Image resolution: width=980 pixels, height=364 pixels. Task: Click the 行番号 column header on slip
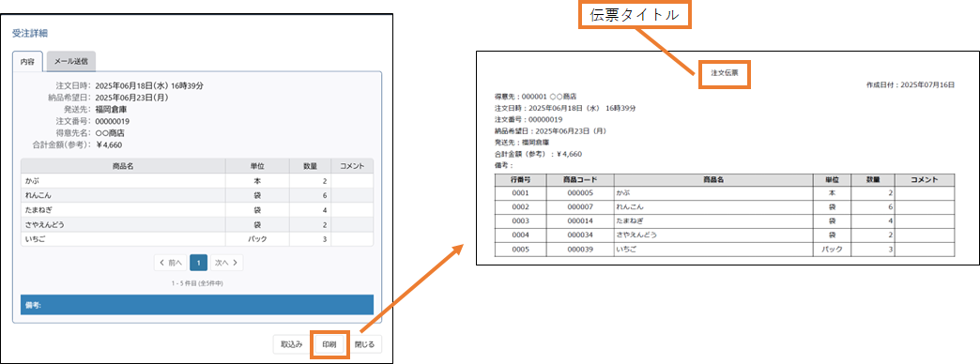pyautogui.click(x=520, y=180)
